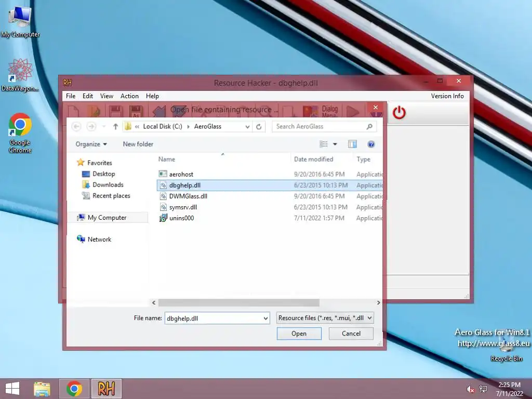This screenshot has height=399, width=532.
Task: Refresh the AeroGlass folder listing
Action: tap(259, 127)
